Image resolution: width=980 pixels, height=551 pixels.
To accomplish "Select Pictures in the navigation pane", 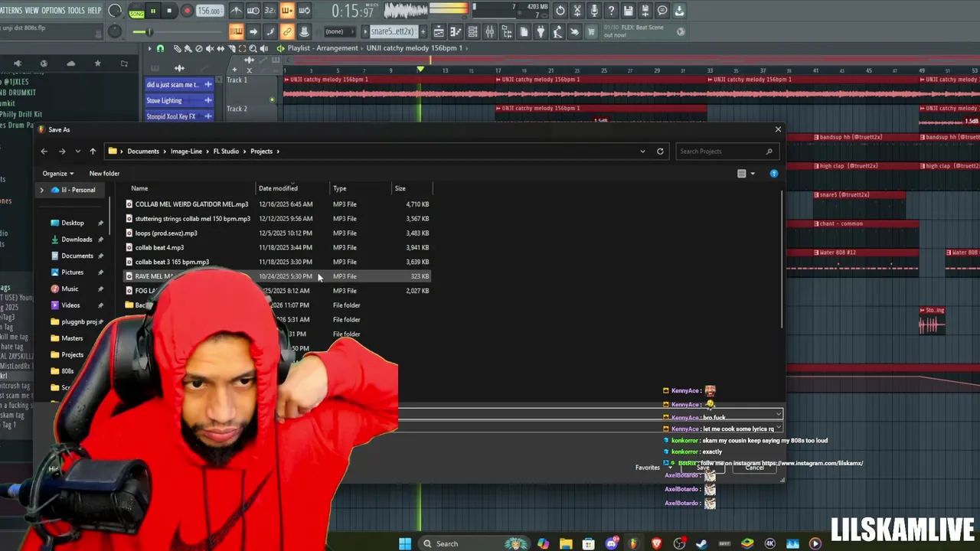I will click(72, 272).
